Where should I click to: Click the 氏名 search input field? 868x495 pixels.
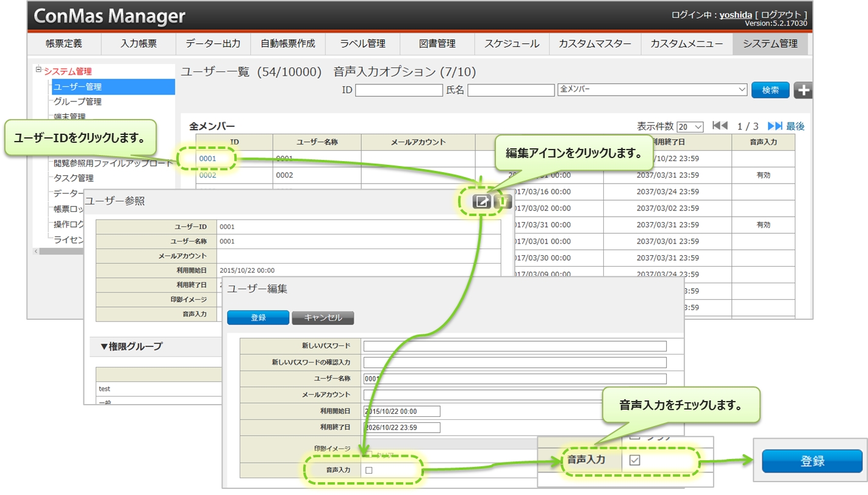coord(511,90)
